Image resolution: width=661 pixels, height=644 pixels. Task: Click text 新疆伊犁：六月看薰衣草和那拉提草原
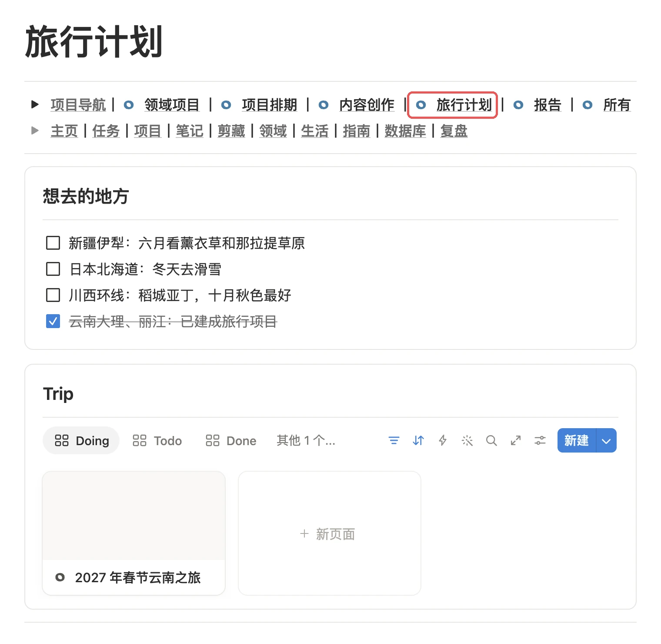[x=187, y=243]
